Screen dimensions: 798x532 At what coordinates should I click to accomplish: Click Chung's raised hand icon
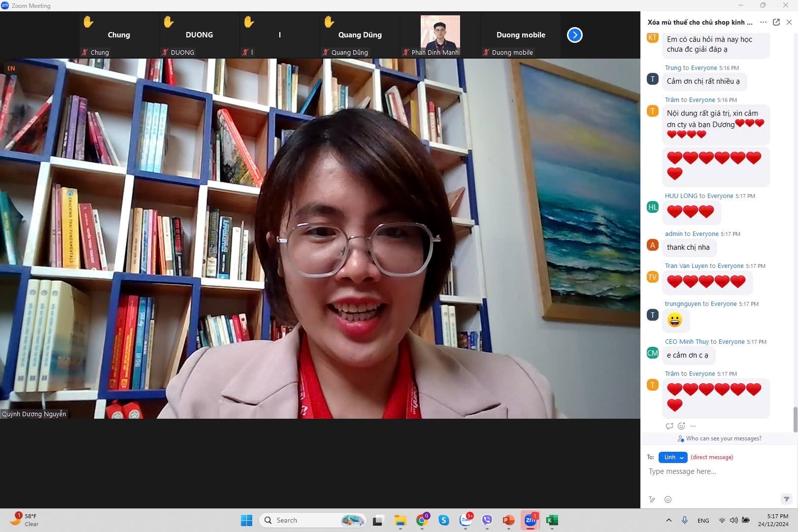pyautogui.click(x=88, y=22)
